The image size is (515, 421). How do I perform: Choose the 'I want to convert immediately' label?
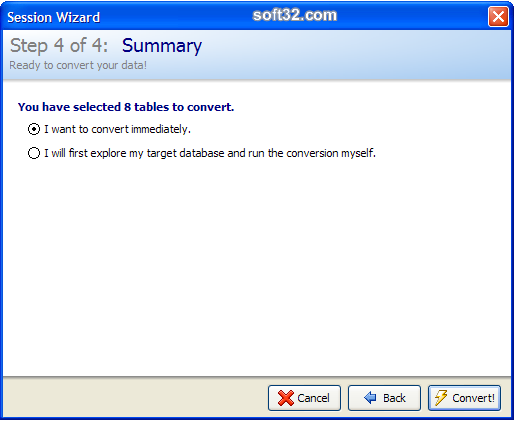117,129
